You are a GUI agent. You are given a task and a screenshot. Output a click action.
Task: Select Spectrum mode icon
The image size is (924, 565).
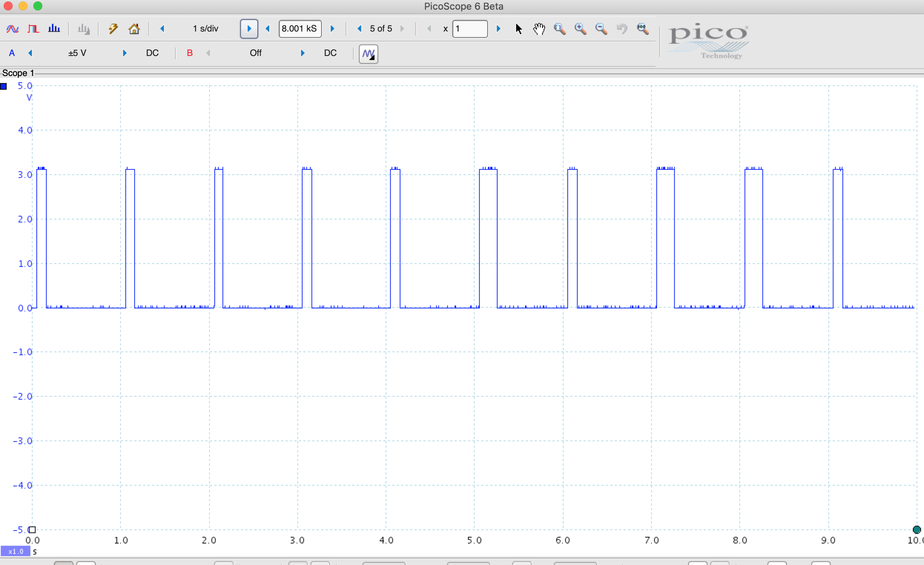54,29
